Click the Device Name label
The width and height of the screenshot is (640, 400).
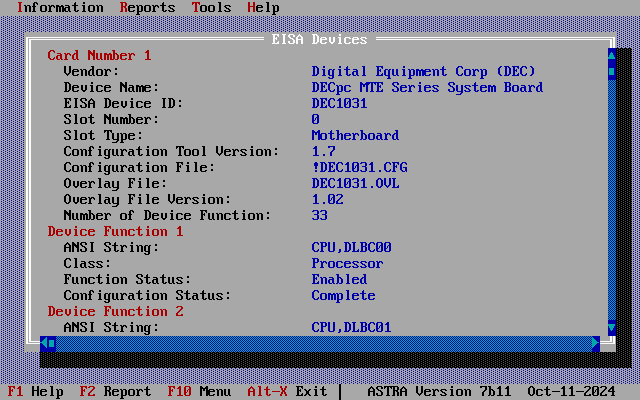(x=111, y=87)
